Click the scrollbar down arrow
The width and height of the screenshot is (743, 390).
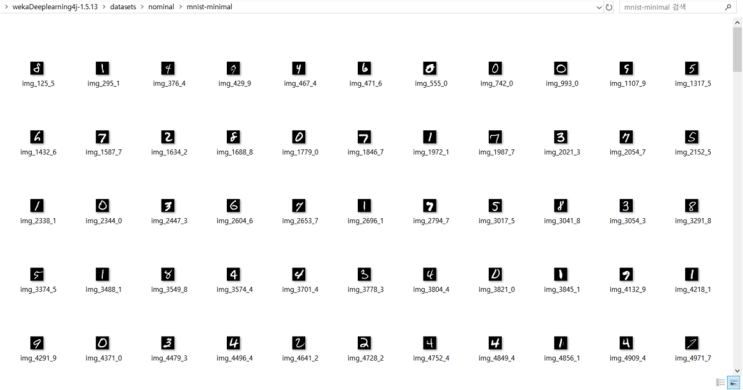click(737, 371)
